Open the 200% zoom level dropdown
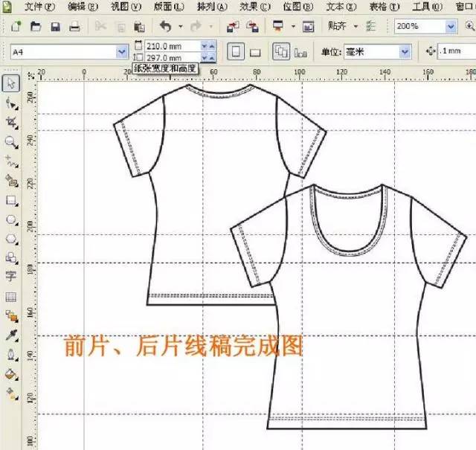The image size is (476, 450). click(x=450, y=26)
